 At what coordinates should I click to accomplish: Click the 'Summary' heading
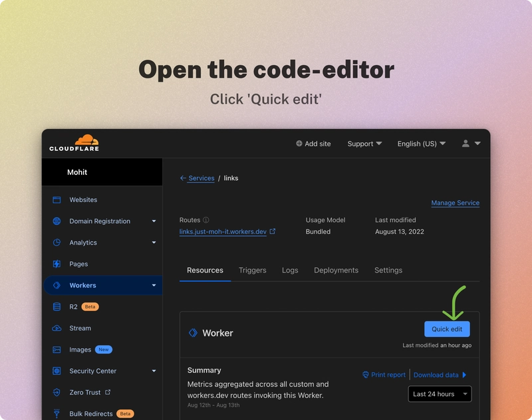click(x=204, y=370)
